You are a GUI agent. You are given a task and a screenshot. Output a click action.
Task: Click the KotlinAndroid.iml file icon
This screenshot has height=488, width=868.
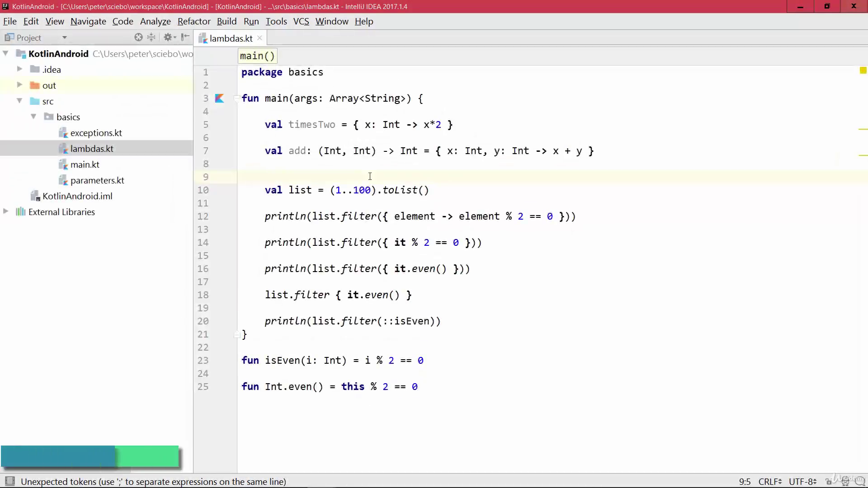[x=35, y=196]
